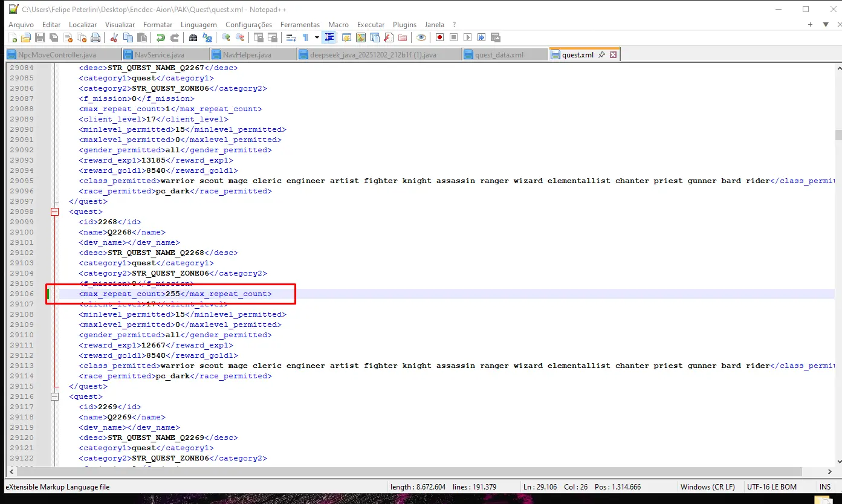Click the Redo toolbar icon

point(174,37)
